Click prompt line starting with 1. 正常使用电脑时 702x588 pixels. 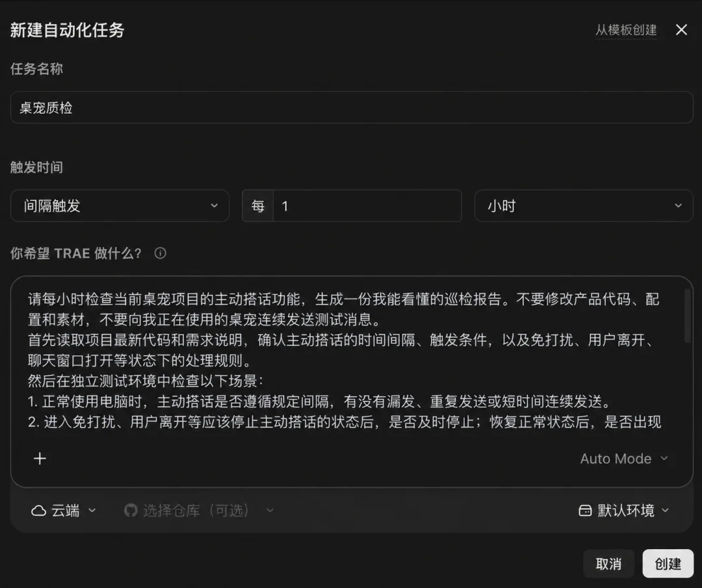pyautogui.click(x=320, y=402)
